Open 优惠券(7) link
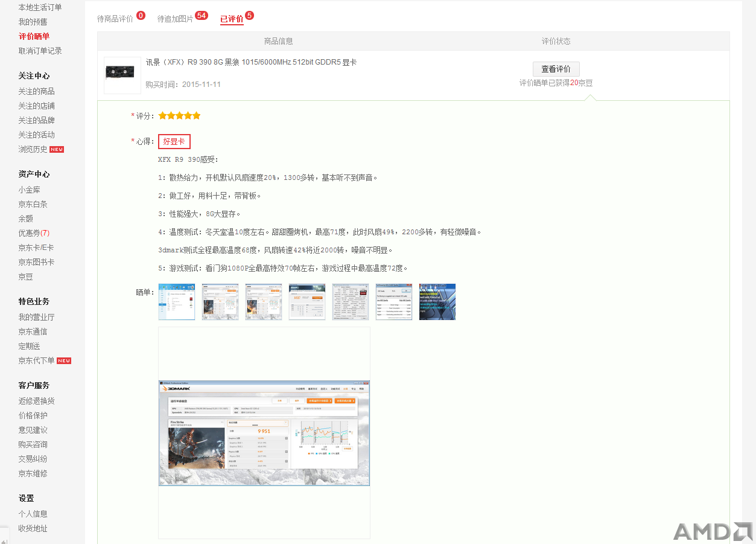The width and height of the screenshot is (756, 544). coord(34,233)
